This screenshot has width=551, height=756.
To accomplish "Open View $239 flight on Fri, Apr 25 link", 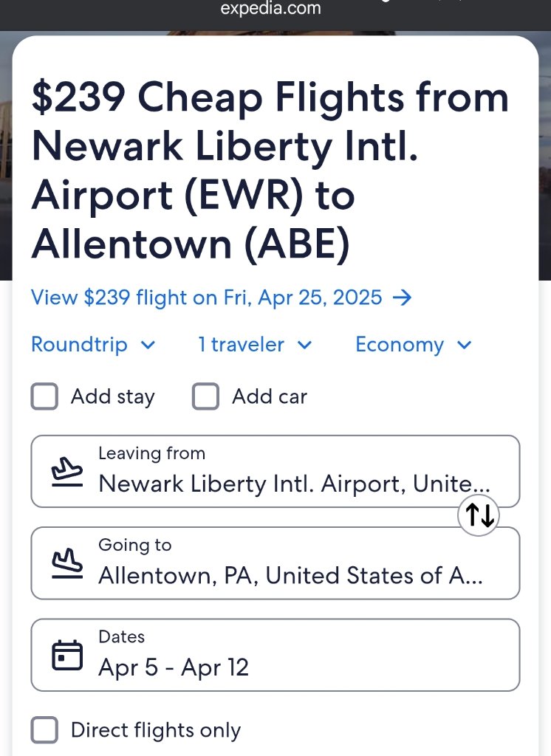I will (x=207, y=298).
